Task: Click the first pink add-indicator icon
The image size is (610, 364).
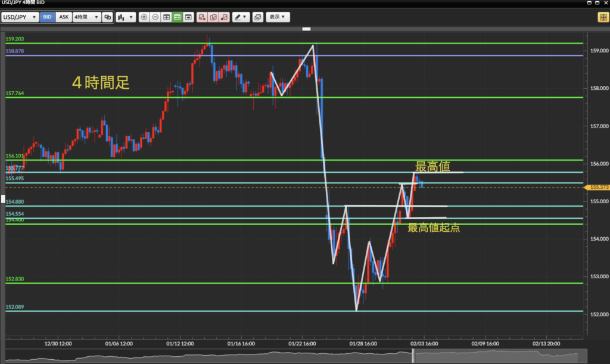Action: point(203,17)
